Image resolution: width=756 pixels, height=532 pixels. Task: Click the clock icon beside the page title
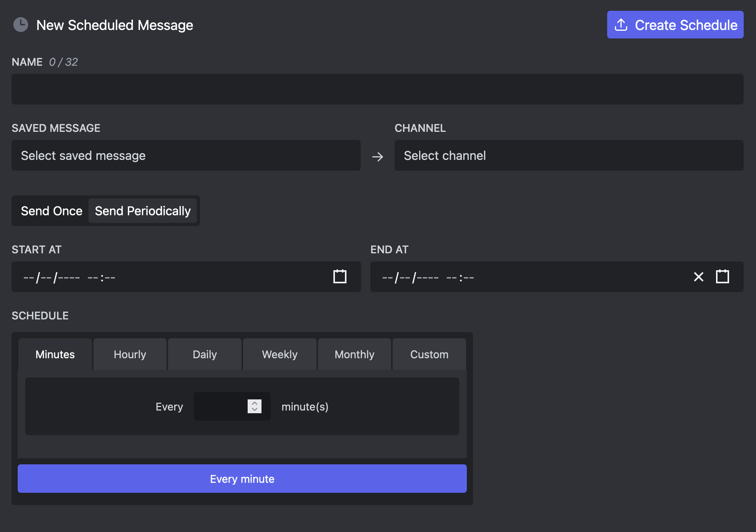pyautogui.click(x=21, y=25)
